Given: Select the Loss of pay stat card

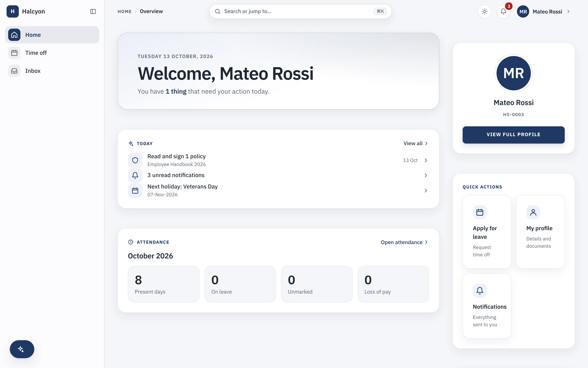Looking at the screenshot, I should pos(393,284).
